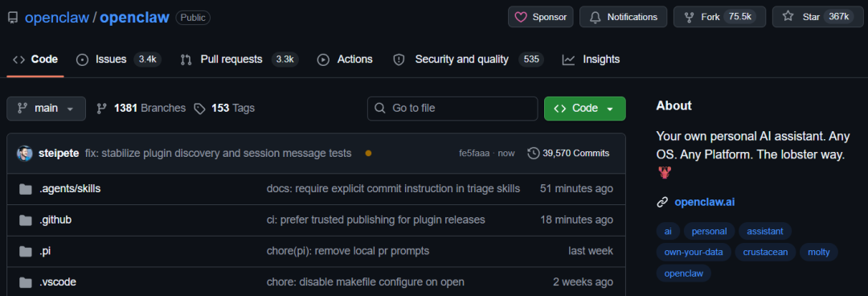View 39,570 Commits history
Screen dimensions: 868x296
click(x=568, y=154)
